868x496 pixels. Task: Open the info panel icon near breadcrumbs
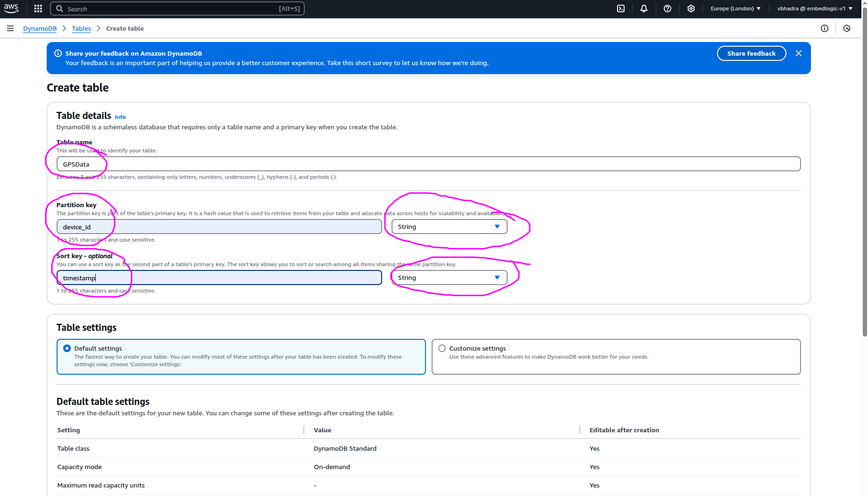coord(825,28)
